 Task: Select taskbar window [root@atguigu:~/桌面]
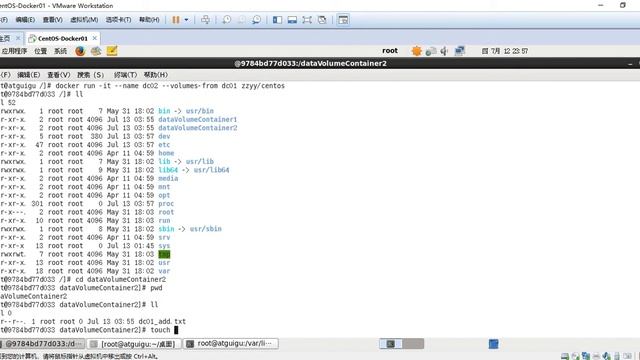click(x=134, y=344)
